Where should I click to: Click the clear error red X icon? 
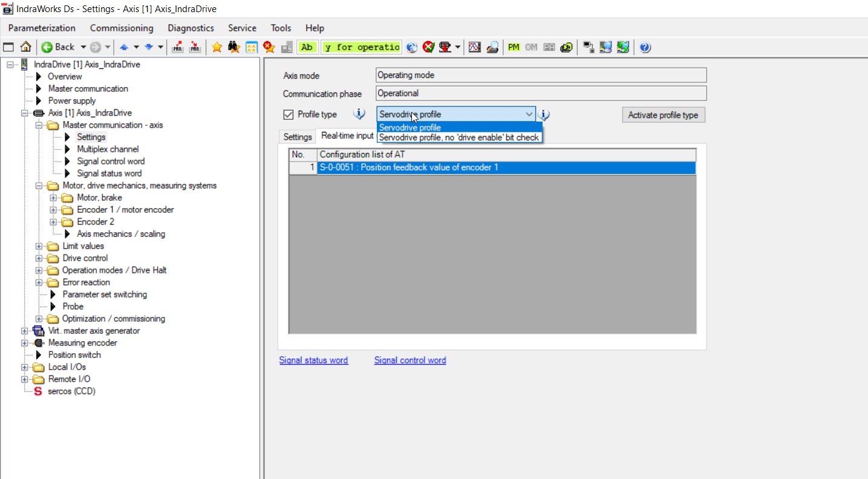(x=429, y=47)
